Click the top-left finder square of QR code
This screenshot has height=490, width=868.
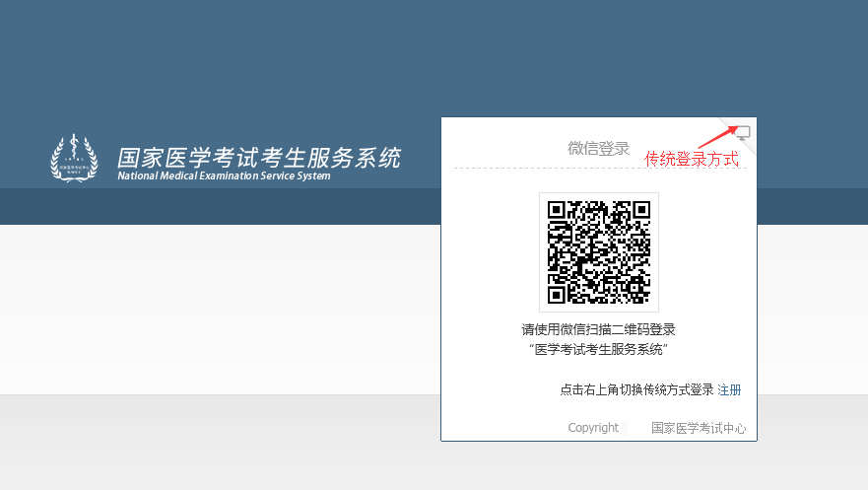(x=557, y=210)
